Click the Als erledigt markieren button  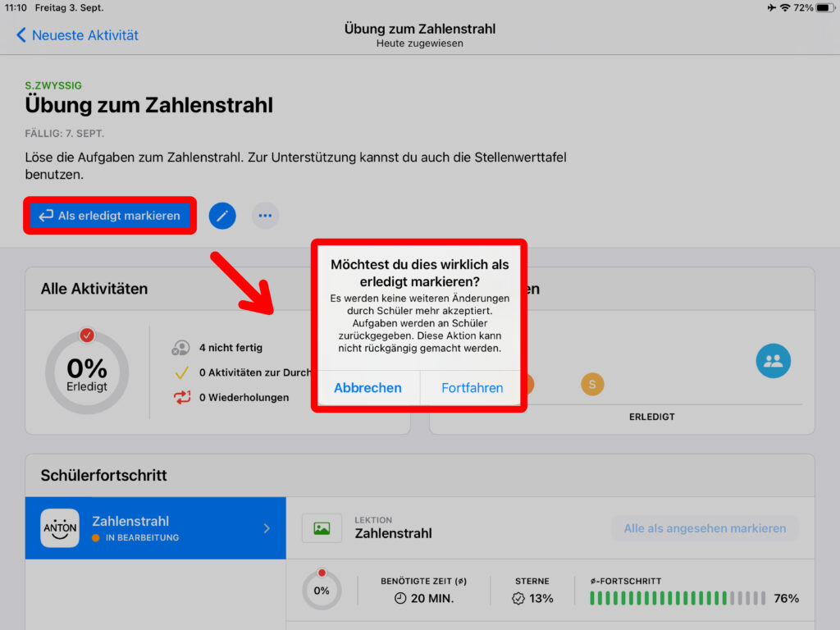coord(110,216)
